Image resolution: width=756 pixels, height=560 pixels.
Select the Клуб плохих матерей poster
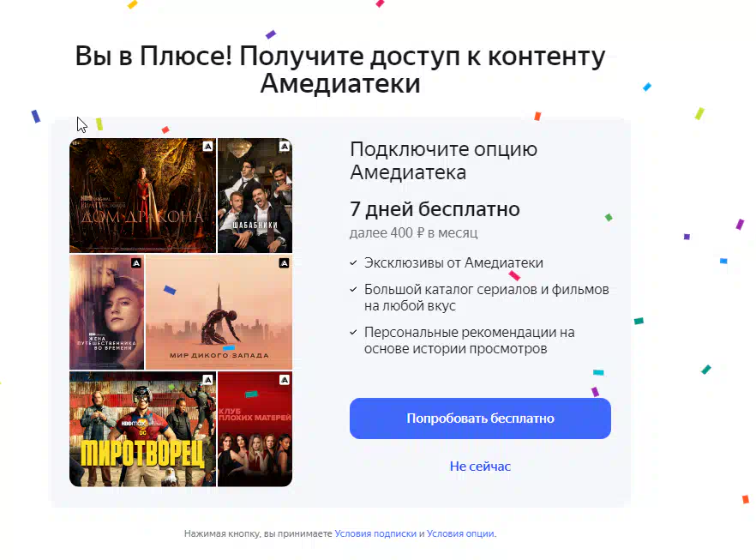[255, 429]
